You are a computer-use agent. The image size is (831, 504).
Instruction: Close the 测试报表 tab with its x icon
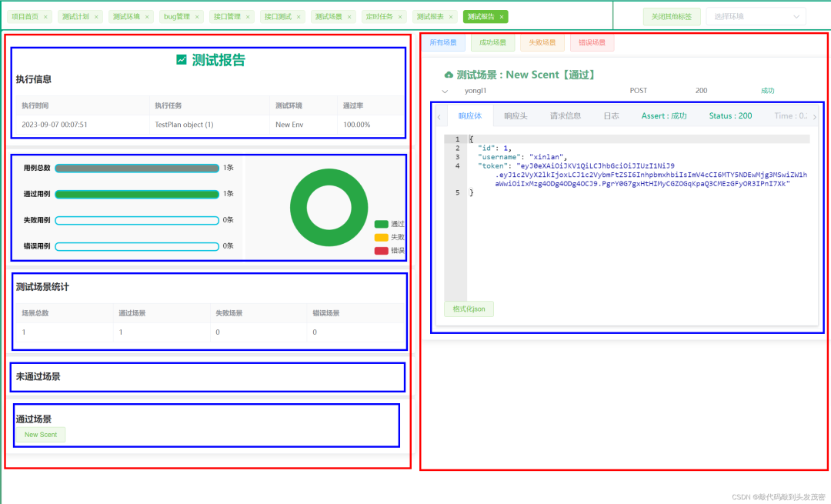[451, 17]
